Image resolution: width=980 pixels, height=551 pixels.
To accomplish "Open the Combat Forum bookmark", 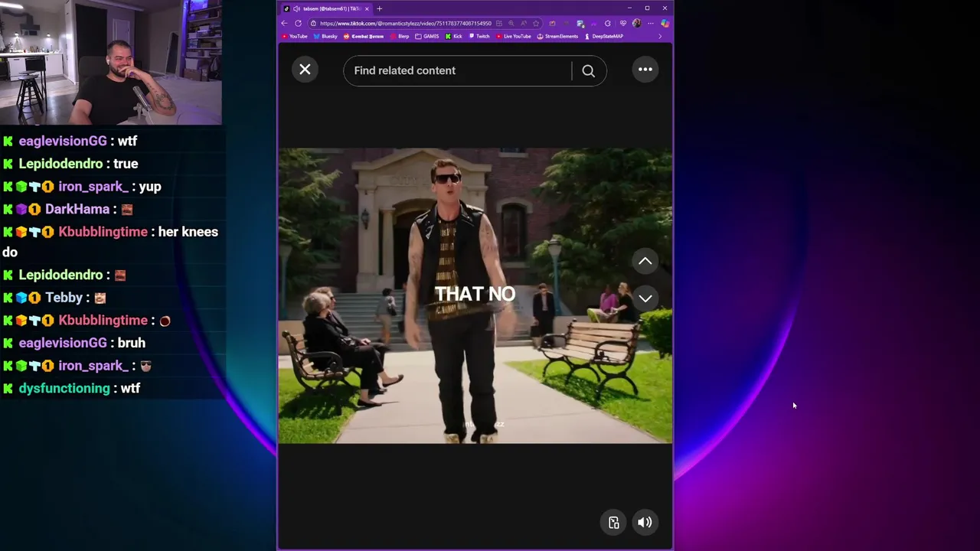I will pos(364,36).
